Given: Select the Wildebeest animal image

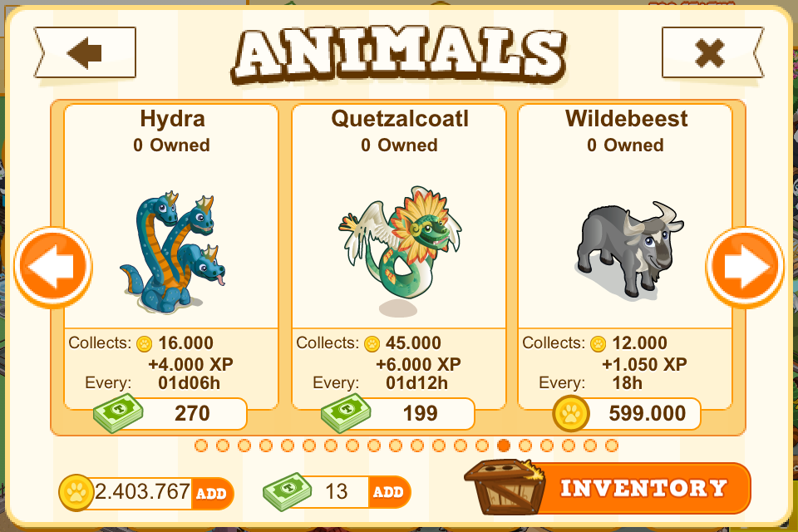Looking at the screenshot, I should tap(629, 249).
